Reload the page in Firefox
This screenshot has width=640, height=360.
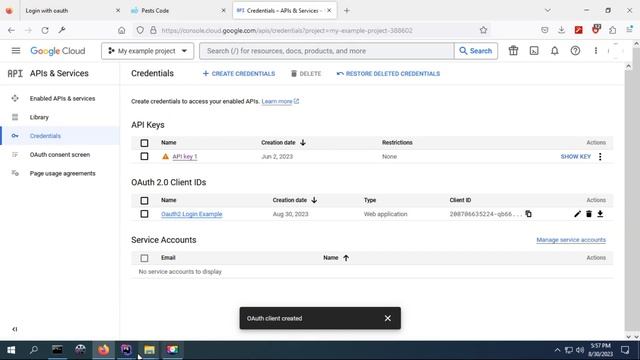coord(45,30)
